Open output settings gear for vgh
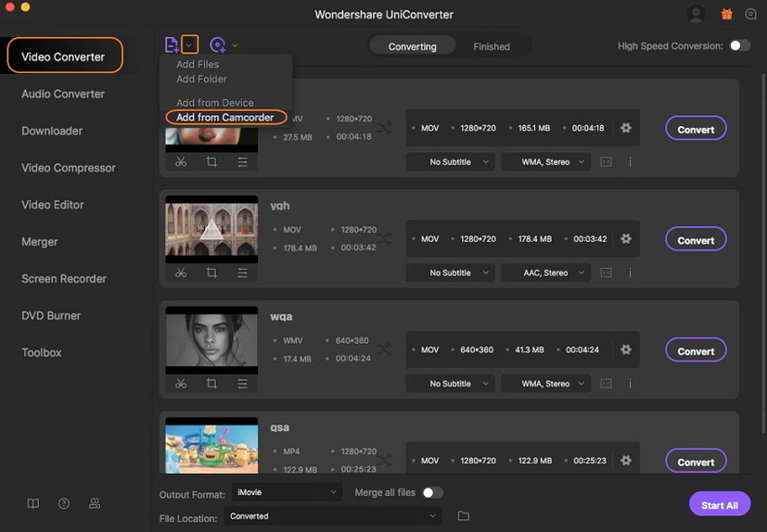Viewport: 767px width, 532px height. click(626, 239)
